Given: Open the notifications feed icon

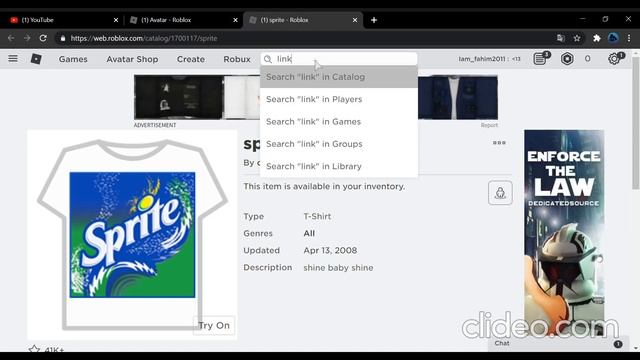Looking at the screenshot, I should pos(540,59).
